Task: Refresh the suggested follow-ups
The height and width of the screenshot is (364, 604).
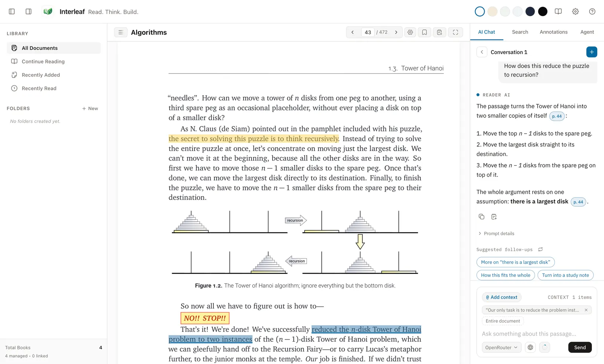Action: tap(540, 250)
